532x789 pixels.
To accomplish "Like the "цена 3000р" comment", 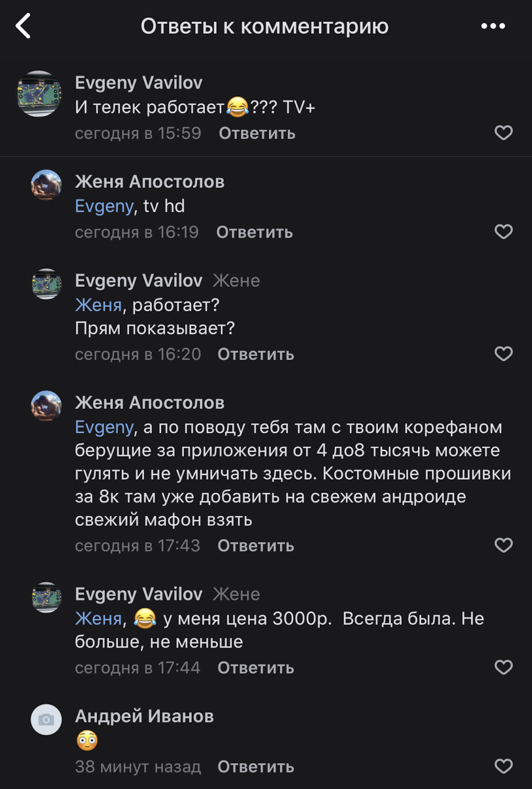I will [x=503, y=667].
